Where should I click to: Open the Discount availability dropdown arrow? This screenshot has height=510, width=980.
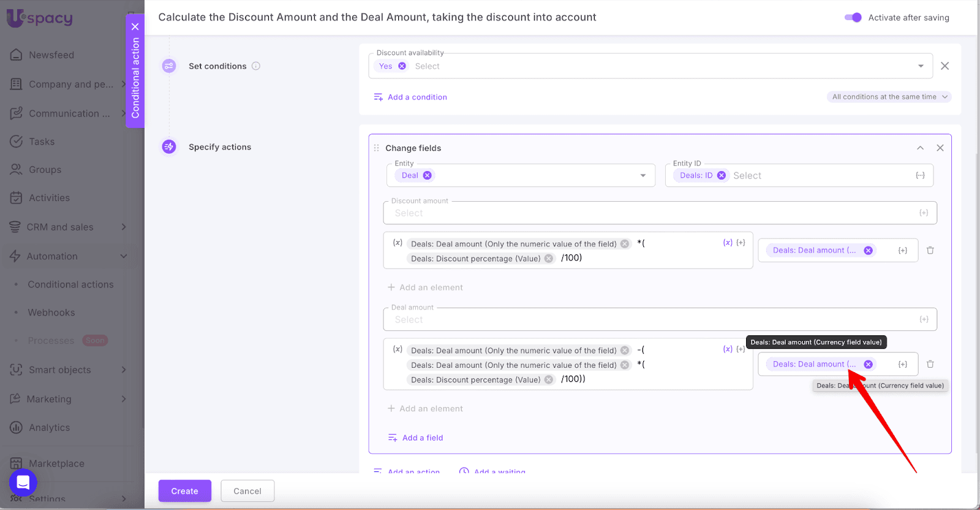pos(921,66)
